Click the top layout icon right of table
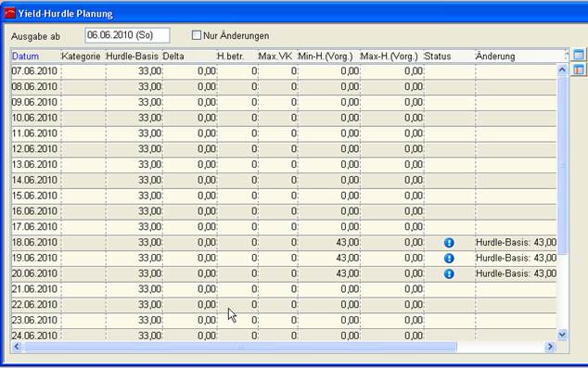Viewport: 588px width, 368px height. pyautogui.click(x=579, y=55)
